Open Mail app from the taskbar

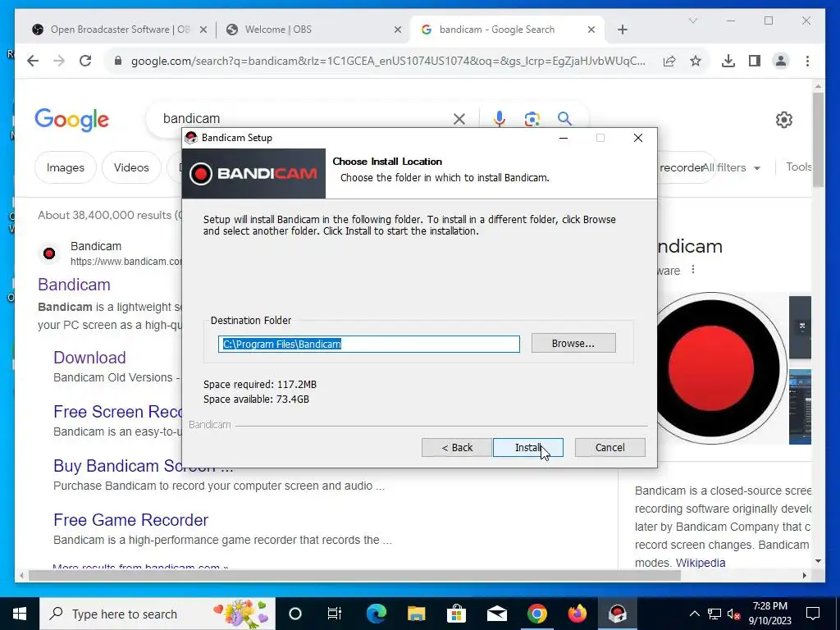pos(496,614)
